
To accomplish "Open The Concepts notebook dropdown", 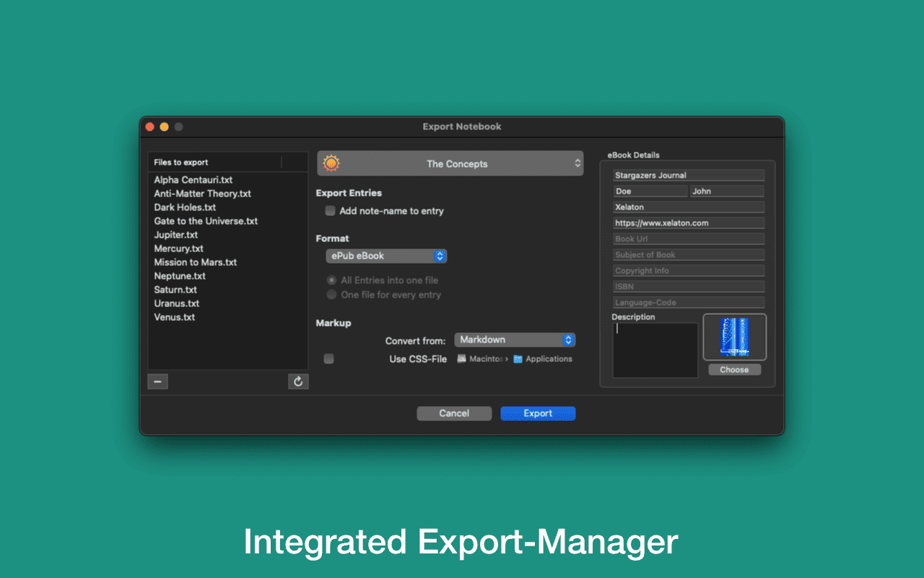I will click(450, 164).
